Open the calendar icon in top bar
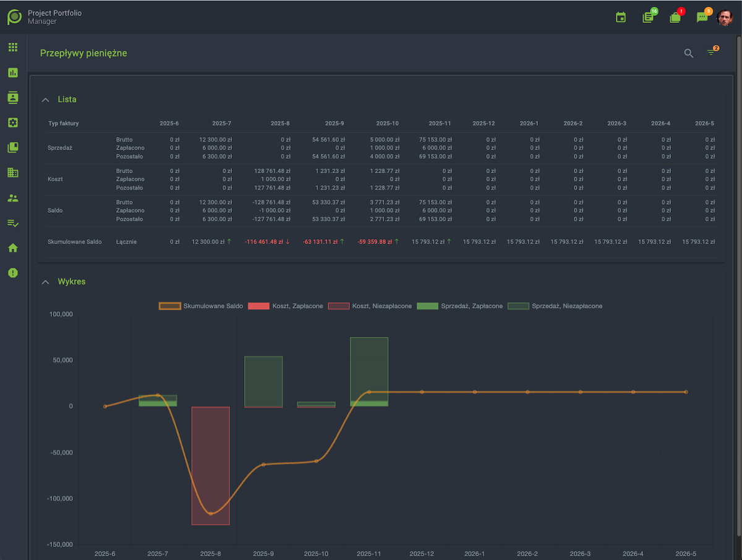Screen dimensions: 742x560 click(621, 17)
